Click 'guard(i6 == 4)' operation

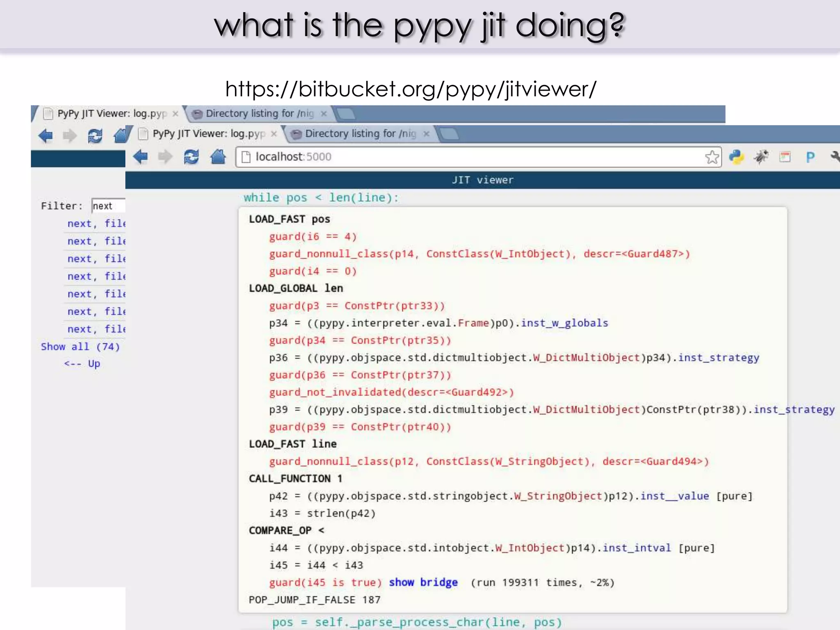[313, 237]
